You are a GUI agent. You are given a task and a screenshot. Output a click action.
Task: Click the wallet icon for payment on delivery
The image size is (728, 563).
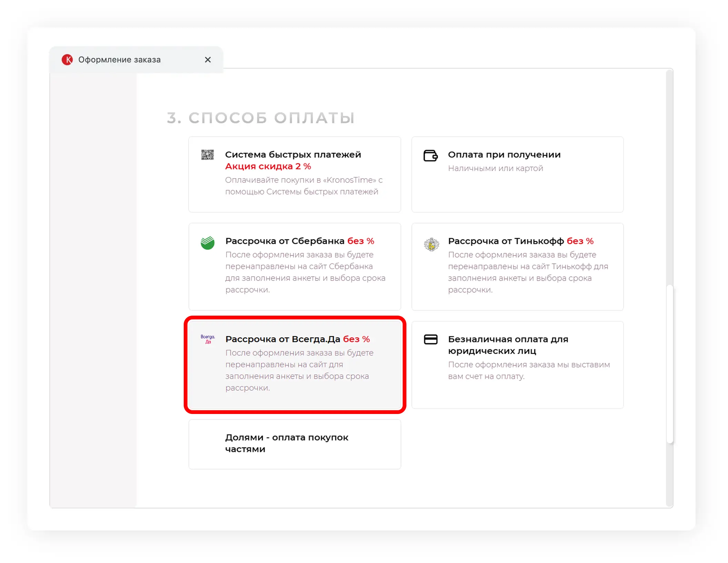[x=431, y=156]
